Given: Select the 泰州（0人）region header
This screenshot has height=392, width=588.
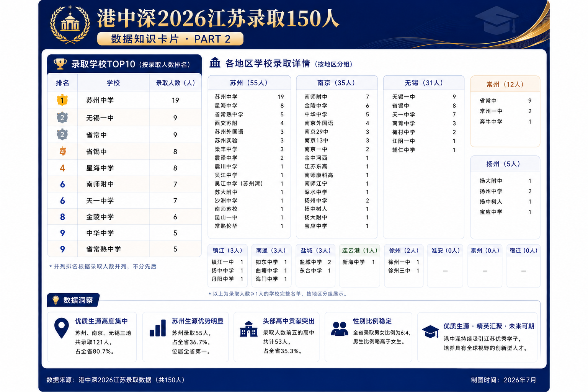Looking at the screenshot, I should pos(485,250).
